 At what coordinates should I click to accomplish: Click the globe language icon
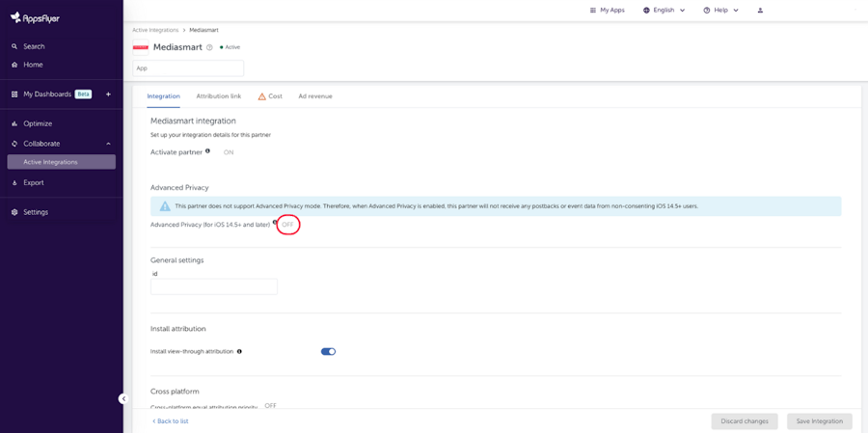pyautogui.click(x=646, y=10)
